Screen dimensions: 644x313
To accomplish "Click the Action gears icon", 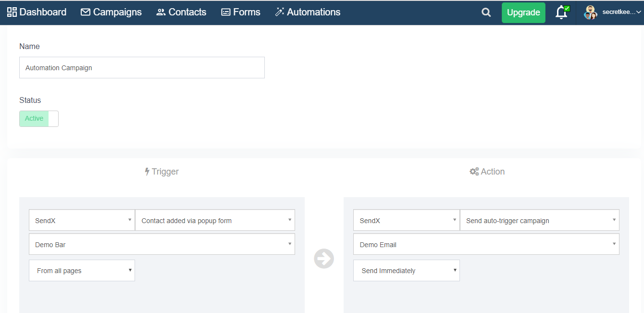I will pos(474,172).
